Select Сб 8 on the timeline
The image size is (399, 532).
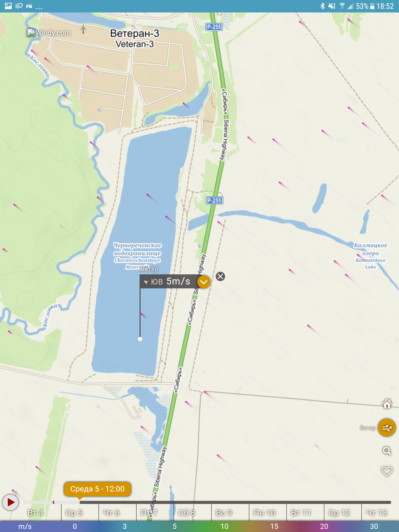point(187,513)
